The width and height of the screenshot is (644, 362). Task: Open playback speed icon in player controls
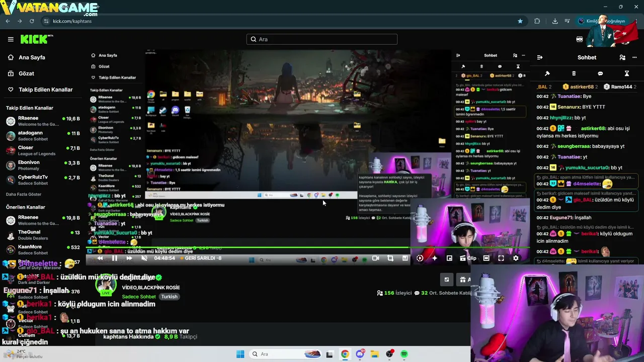click(420, 258)
